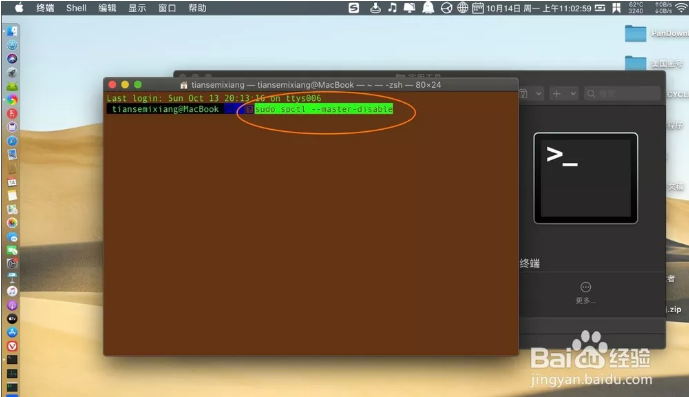Open the Apple TV app in dock
The width and height of the screenshot is (689, 397).
tap(12, 318)
